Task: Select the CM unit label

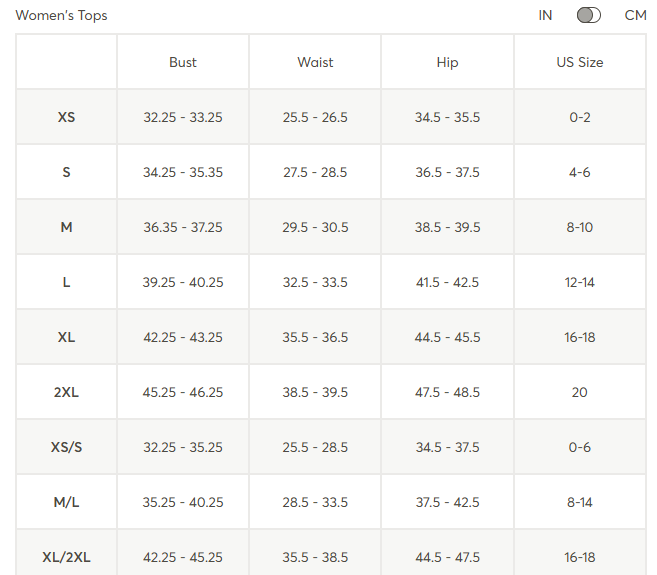Action: pyautogui.click(x=635, y=15)
